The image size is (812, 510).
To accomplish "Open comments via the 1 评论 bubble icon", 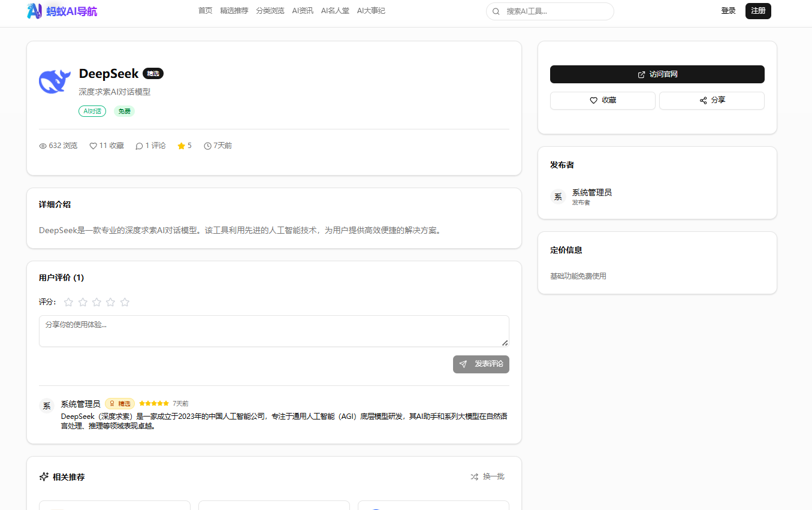I will pyautogui.click(x=140, y=146).
